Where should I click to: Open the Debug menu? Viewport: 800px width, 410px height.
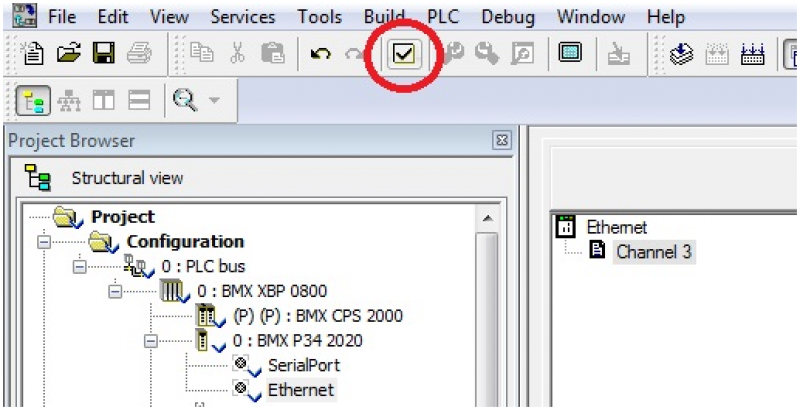pos(508,17)
